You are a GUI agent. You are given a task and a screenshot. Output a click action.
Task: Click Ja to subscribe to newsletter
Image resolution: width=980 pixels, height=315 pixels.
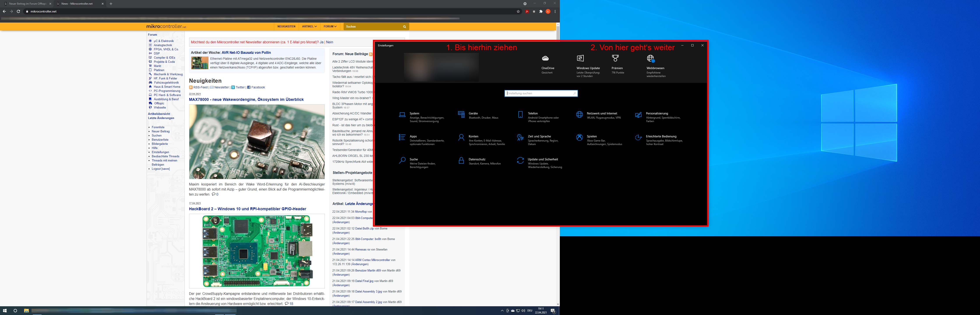pos(321,42)
